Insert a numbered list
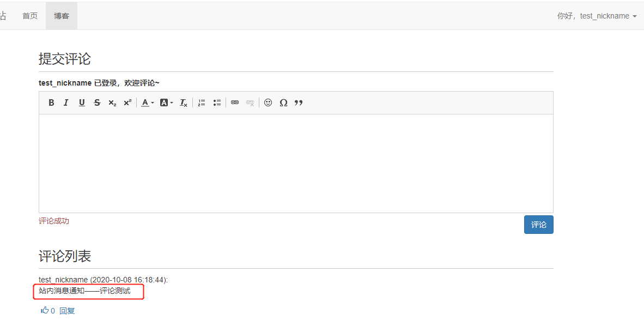Screen dimensions: 644x320 point(202,102)
